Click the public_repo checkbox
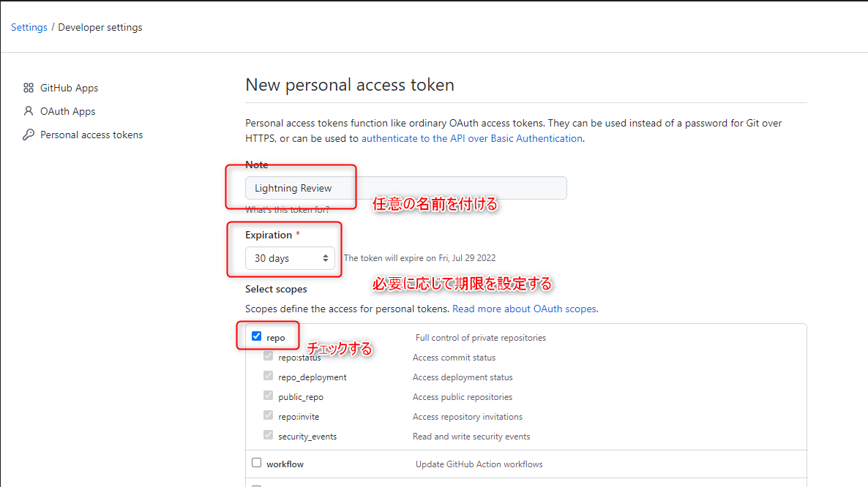This screenshot has width=868, height=487. coord(268,396)
